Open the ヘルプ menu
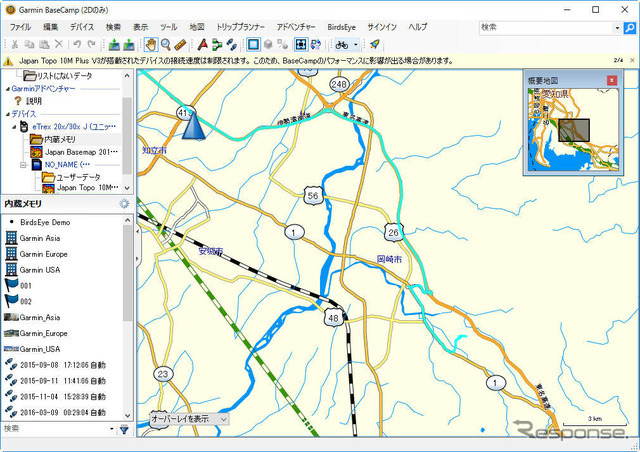 [x=418, y=27]
